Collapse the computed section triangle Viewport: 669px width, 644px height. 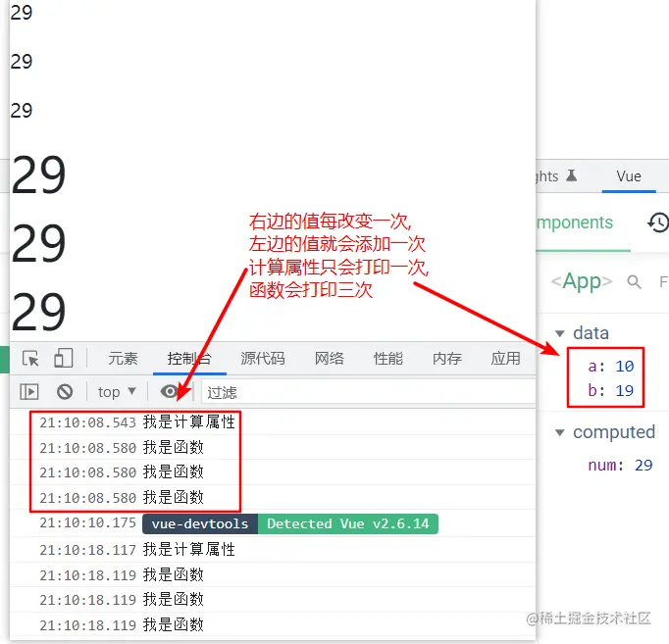pyautogui.click(x=560, y=432)
